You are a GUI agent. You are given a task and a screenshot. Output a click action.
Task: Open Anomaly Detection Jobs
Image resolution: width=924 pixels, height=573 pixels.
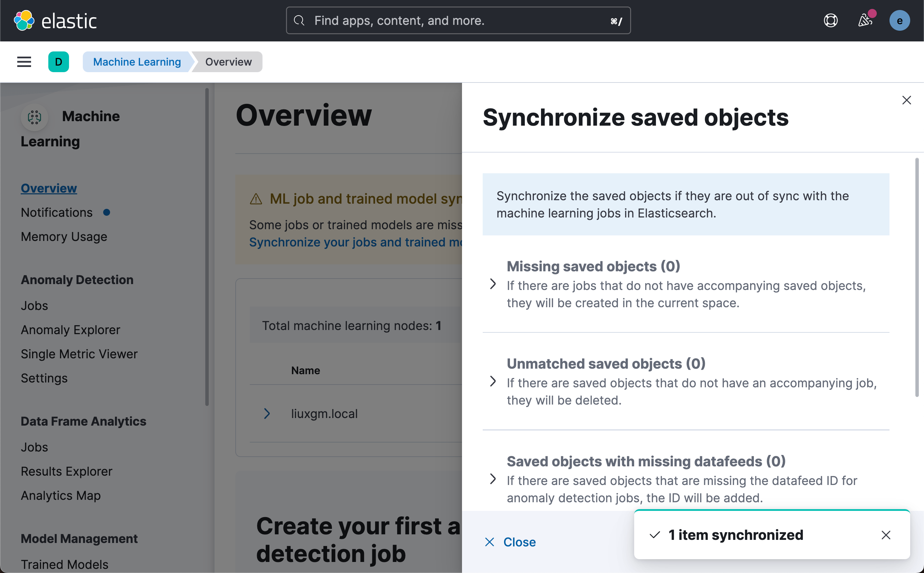[x=35, y=306]
